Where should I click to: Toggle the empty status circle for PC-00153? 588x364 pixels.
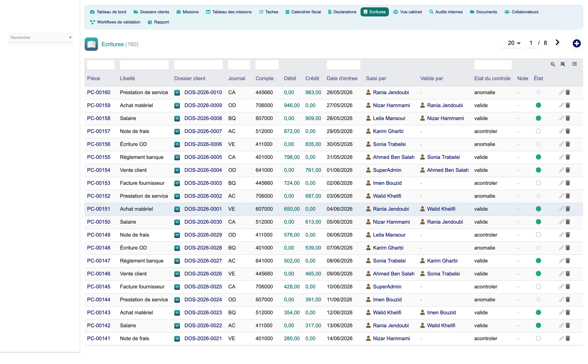tap(538, 183)
